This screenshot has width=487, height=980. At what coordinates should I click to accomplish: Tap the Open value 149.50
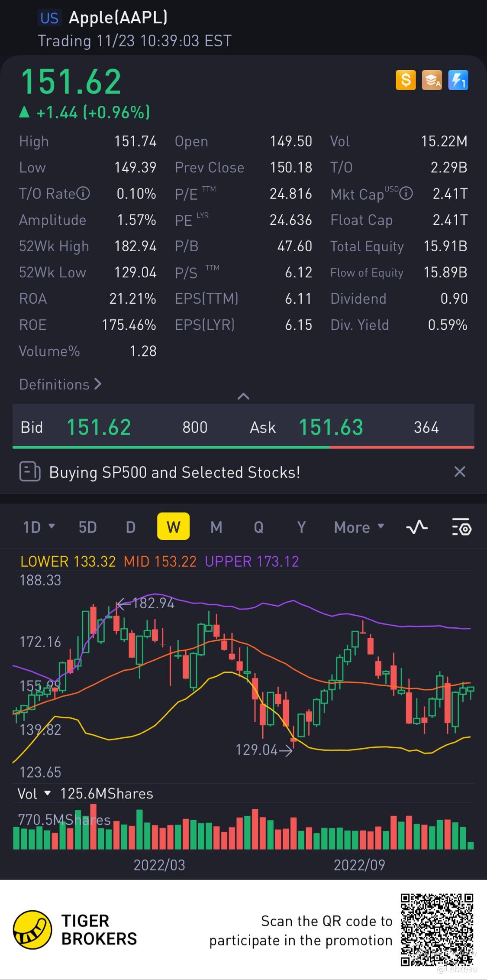click(291, 141)
